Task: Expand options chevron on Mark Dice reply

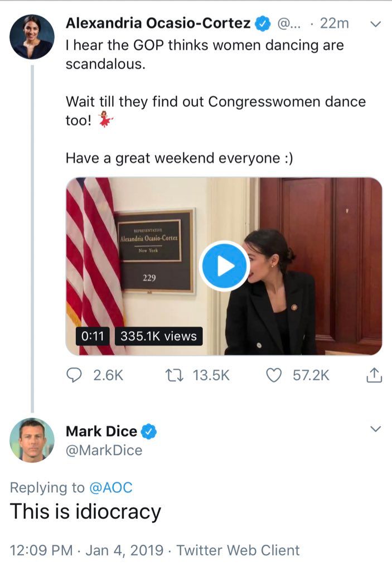Action: pos(376,429)
